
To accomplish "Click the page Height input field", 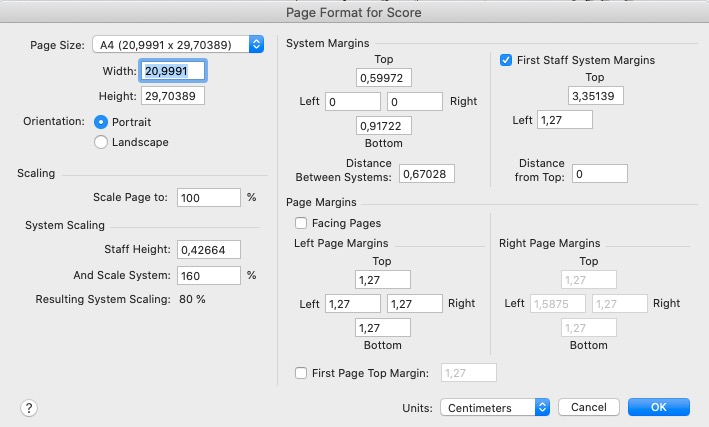I will coord(173,96).
